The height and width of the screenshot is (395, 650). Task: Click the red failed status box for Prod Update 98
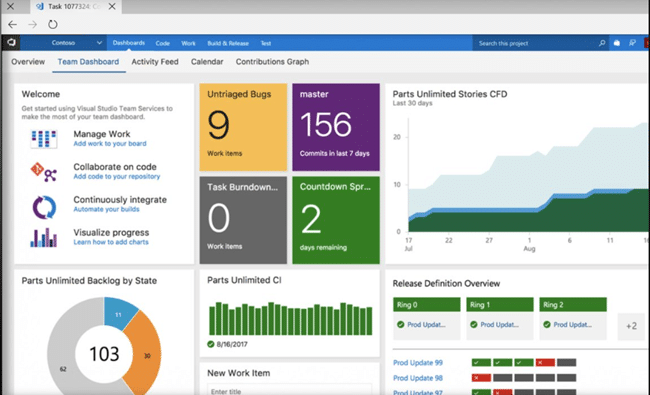point(481,378)
